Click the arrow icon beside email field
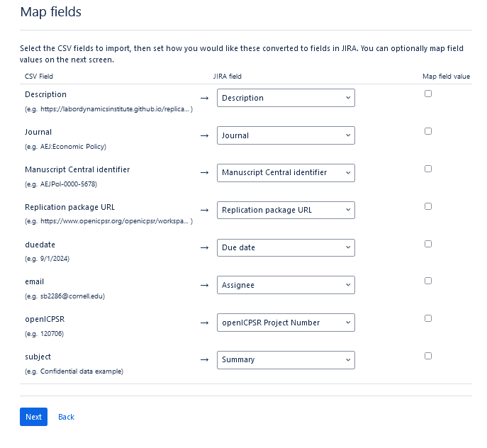The width and height of the screenshot is (487, 448). pos(204,285)
